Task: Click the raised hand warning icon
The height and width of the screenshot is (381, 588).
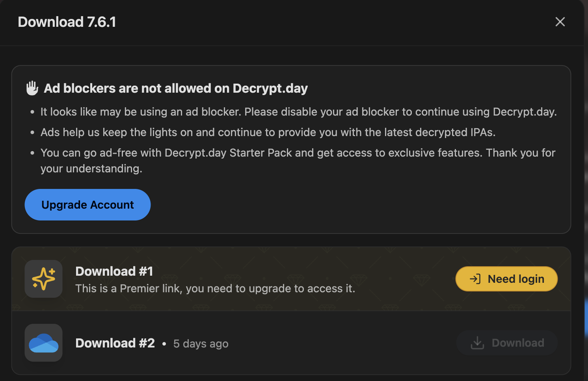Action: coord(32,88)
